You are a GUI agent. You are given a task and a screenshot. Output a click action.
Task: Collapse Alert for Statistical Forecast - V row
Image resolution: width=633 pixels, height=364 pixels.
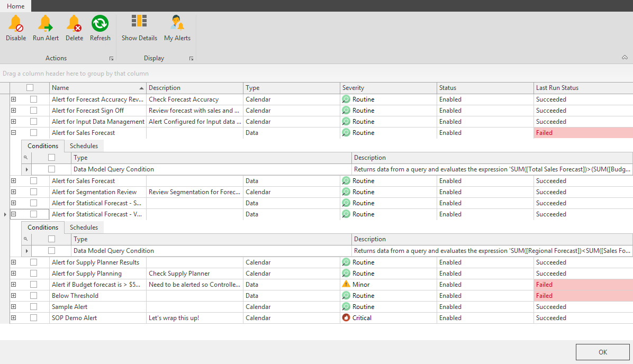(14, 214)
